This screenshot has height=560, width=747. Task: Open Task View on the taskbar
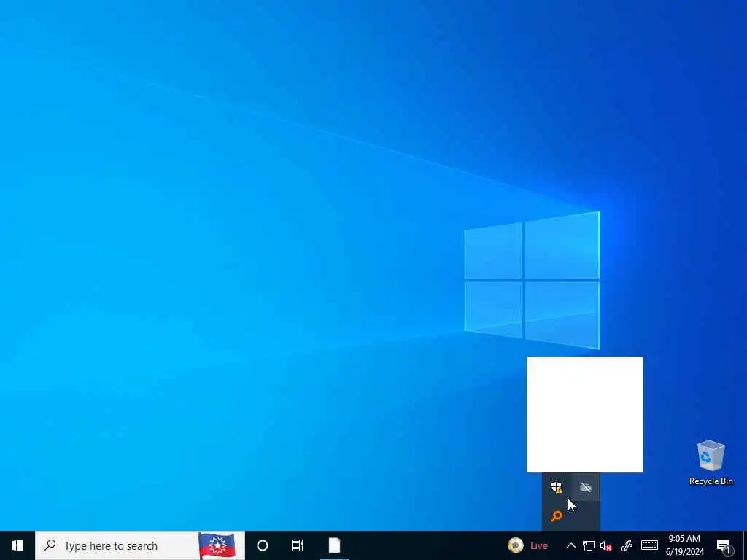[x=298, y=545]
